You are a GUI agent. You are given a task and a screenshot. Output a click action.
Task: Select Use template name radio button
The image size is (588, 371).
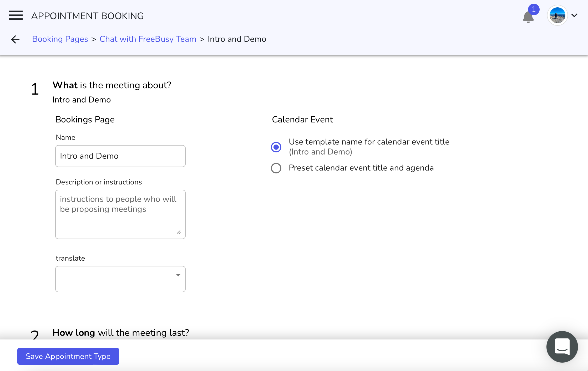click(276, 147)
